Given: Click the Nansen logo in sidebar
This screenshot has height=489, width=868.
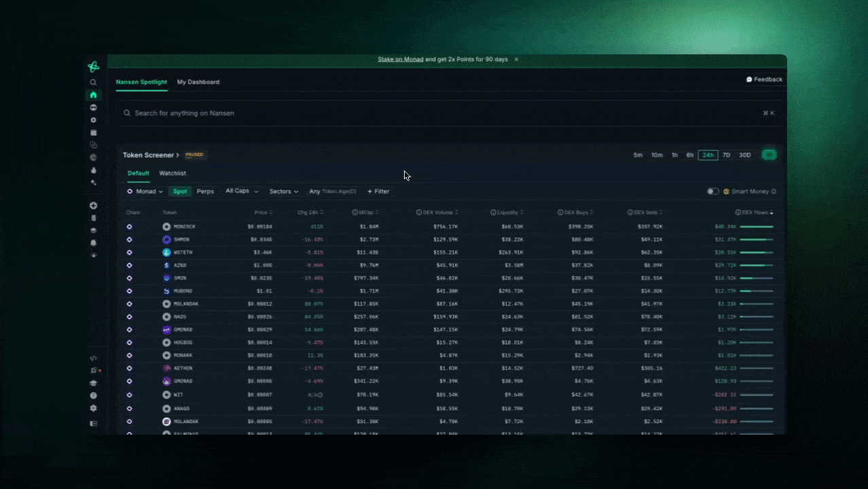Looking at the screenshot, I should coord(94,67).
